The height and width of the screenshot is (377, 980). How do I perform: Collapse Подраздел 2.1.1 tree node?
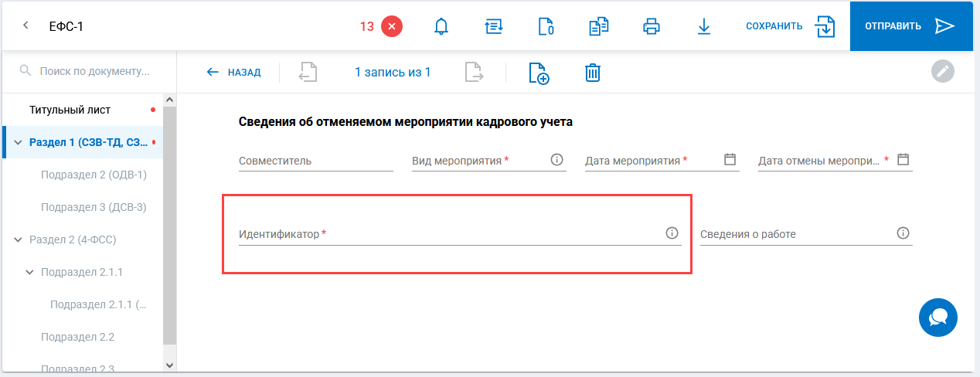[x=30, y=272]
